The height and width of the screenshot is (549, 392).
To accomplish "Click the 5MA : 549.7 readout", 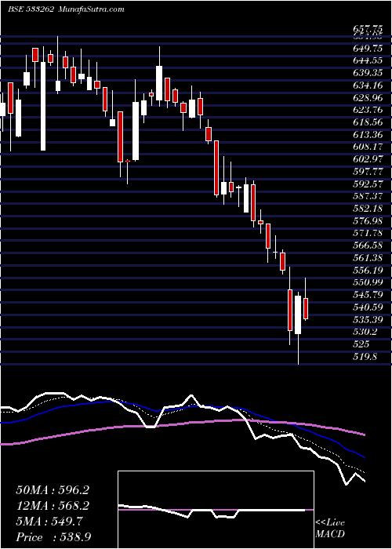I will pos(49,522).
